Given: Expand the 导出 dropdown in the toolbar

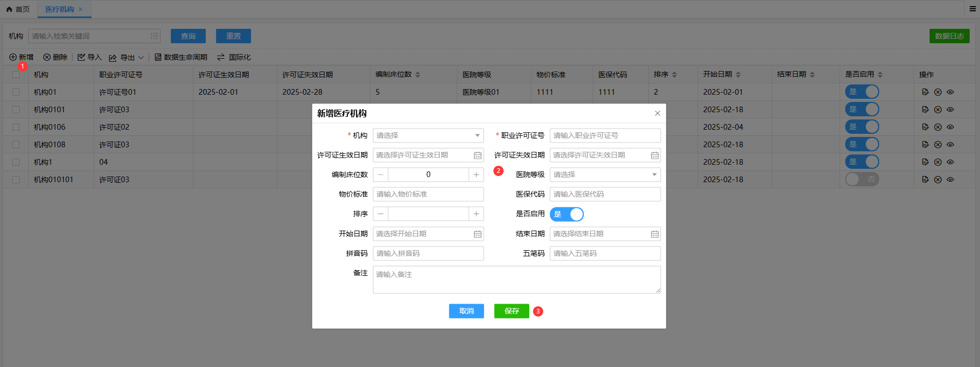Looking at the screenshot, I should (140, 58).
